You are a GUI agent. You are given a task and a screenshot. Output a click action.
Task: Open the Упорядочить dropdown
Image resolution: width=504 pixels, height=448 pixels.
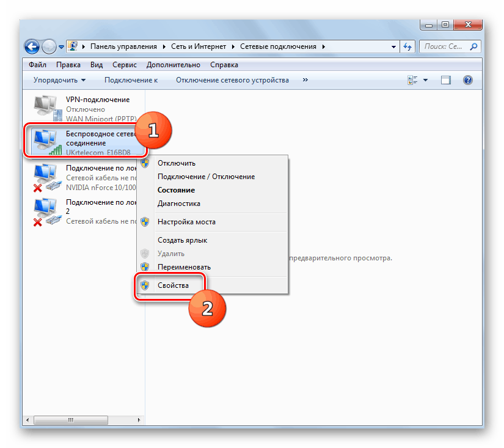point(58,79)
